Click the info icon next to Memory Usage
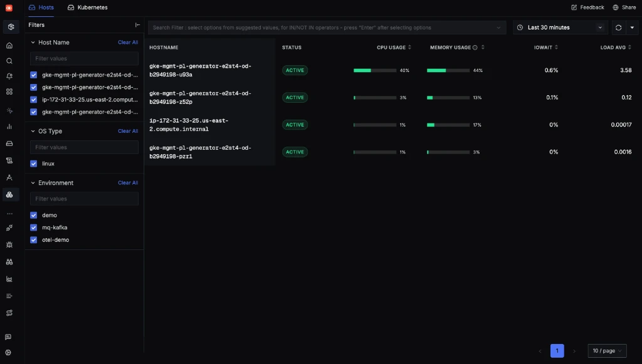This screenshot has height=364, width=642. tap(475, 48)
